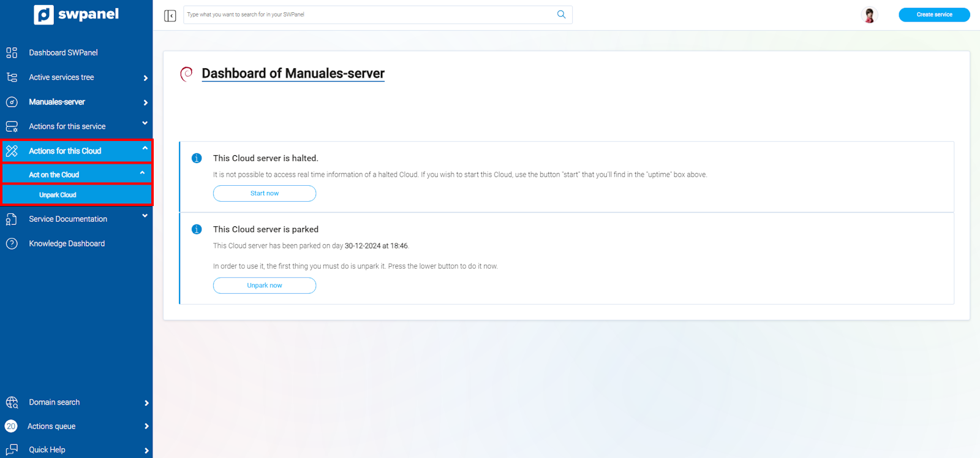The height and width of the screenshot is (458, 980).
Task: Collapse the Act on the Cloud submenu
Action: point(142,173)
